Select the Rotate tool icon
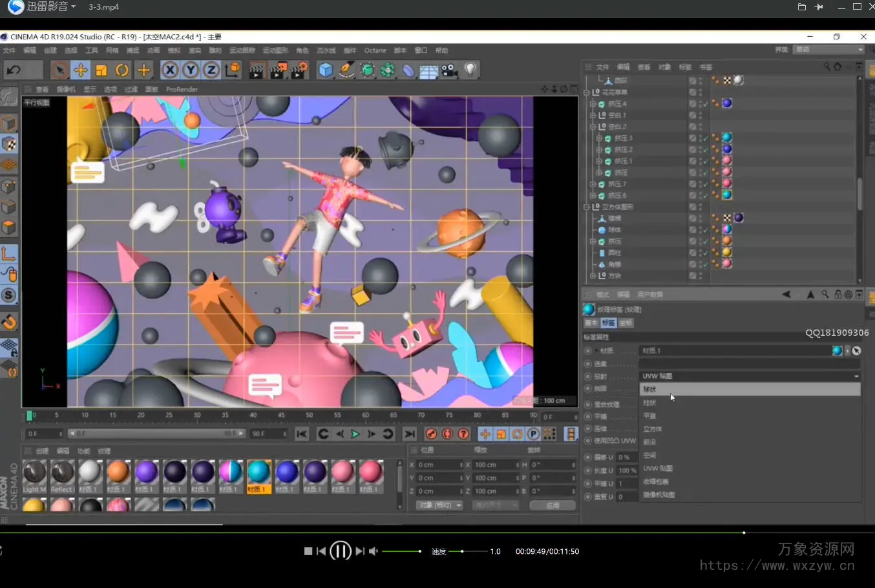The width and height of the screenshot is (875, 588). [122, 70]
